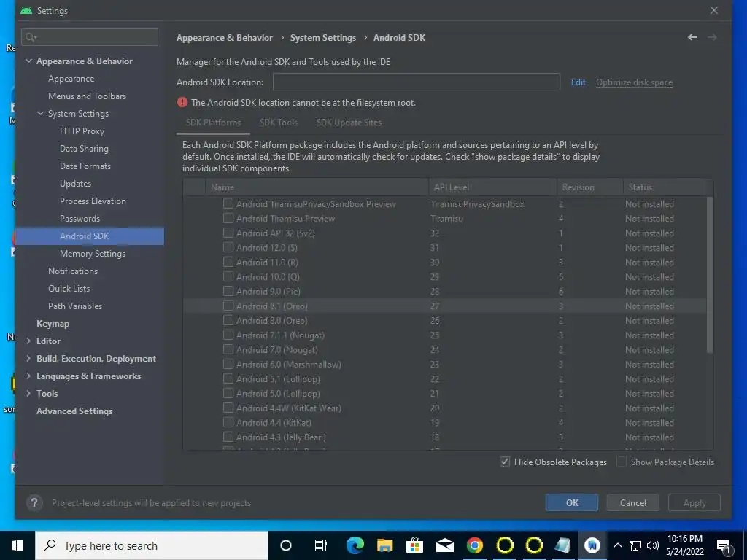Screen dimensions: 747x560
Task: Collapse System Settings tree node
Action: (41, 113)
